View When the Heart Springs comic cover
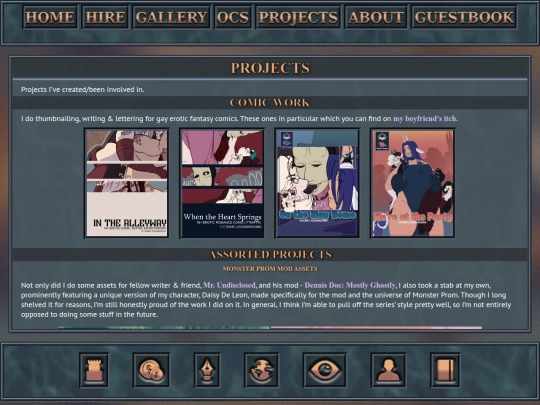This screenshot has height=405, width=540. (222, 183)
